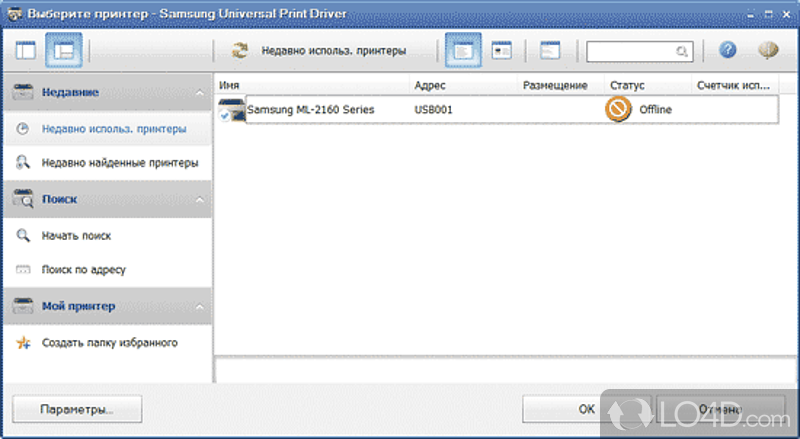Open Недавно найденные принтеры list

[x=119, y=162]
